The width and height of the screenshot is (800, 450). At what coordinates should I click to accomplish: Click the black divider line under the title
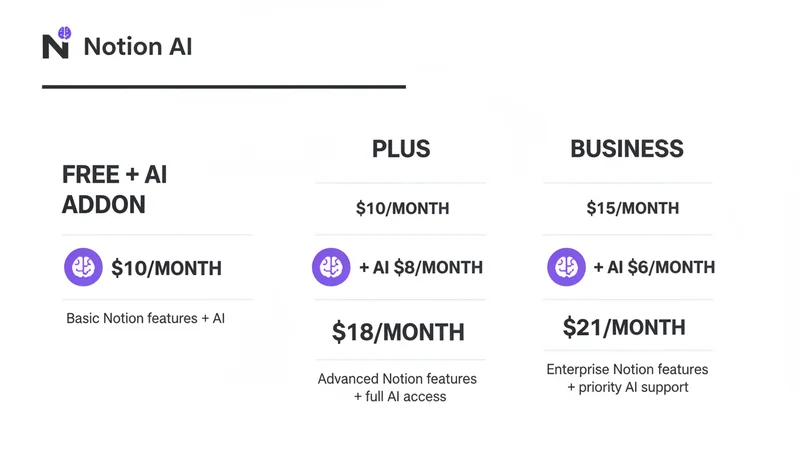point(223,87)
